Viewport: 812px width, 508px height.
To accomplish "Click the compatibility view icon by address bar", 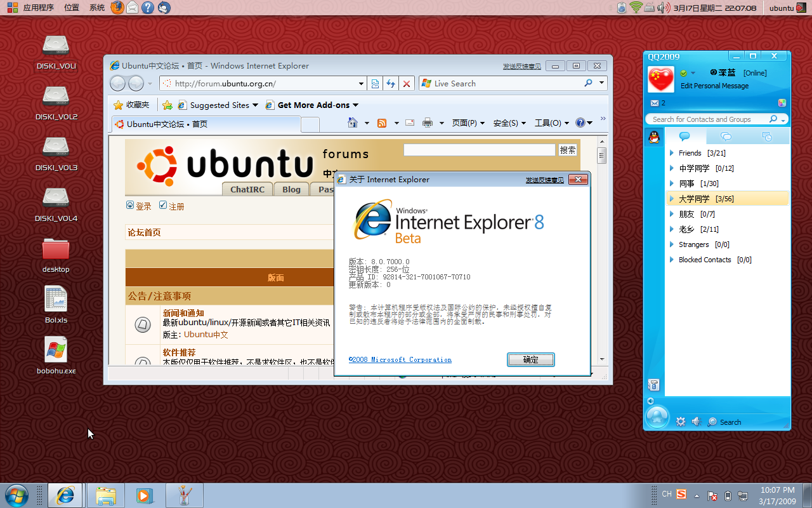I will [x=375, y=83].
